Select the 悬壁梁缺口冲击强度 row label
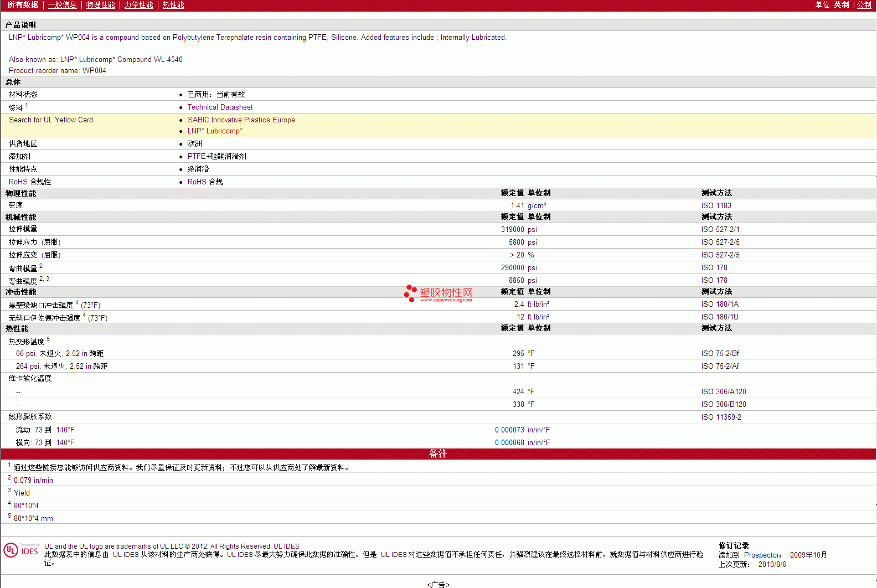This screenshot has height=588, width=877. pyautogui.click(x=40, y=305)
